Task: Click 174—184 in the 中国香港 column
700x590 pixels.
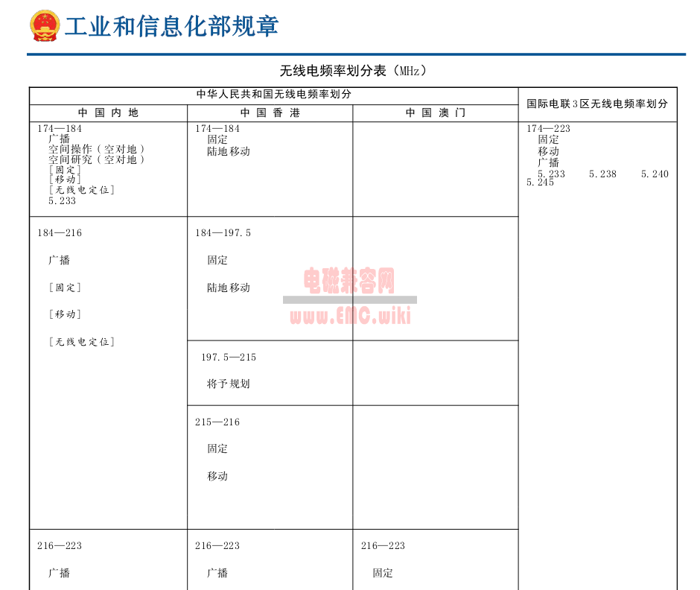Action: coord(217,129)
